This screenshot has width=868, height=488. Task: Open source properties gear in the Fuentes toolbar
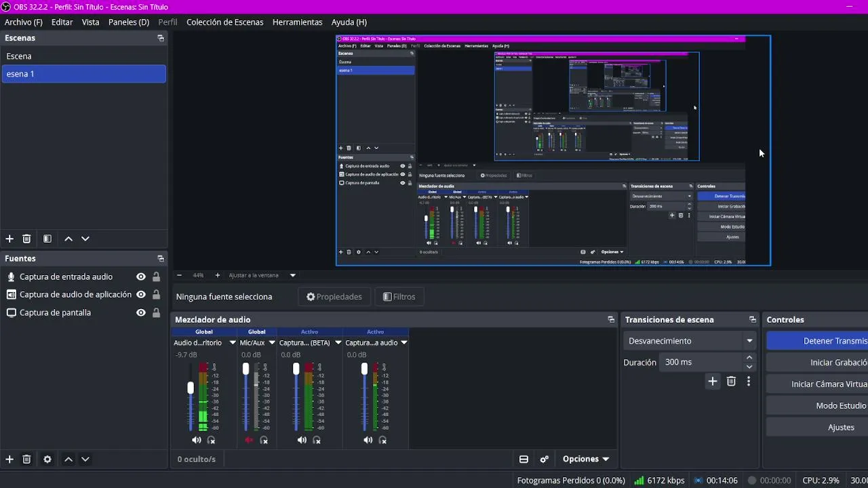tap(47, 459)
